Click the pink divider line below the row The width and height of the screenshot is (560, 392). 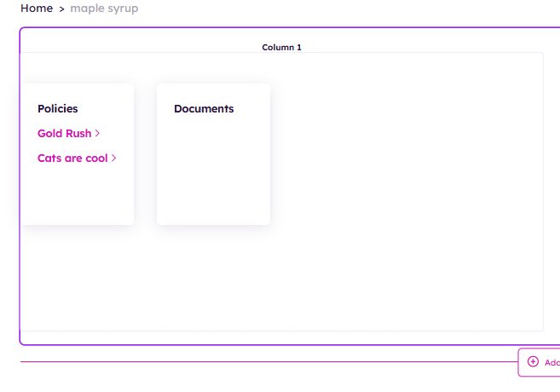[256, 361]
